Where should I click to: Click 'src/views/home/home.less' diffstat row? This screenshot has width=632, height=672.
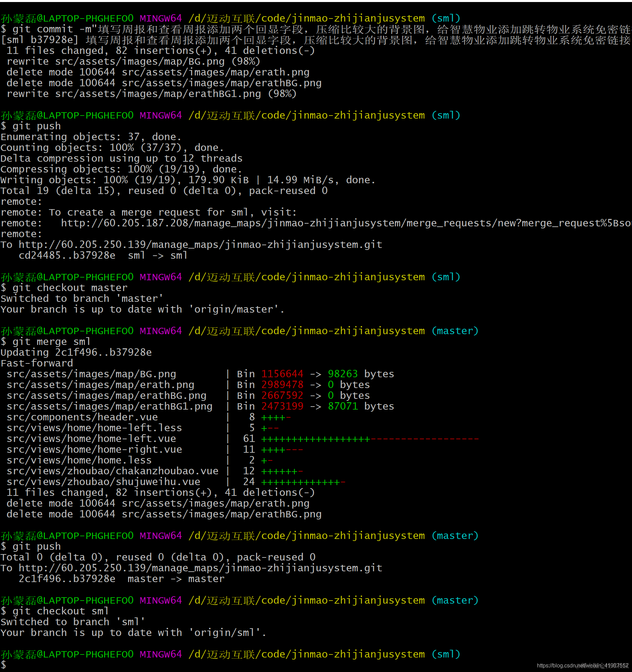[x=140, y=460]
